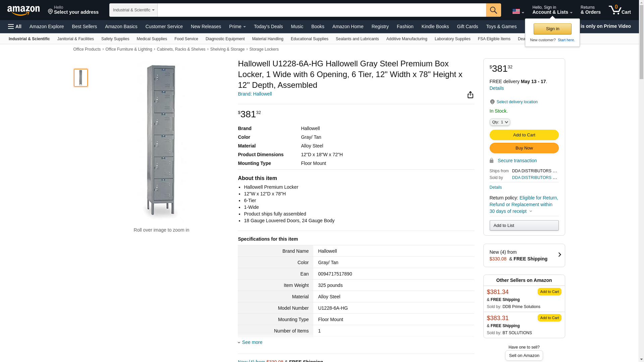Click the search magnifier button

point(493,10)
